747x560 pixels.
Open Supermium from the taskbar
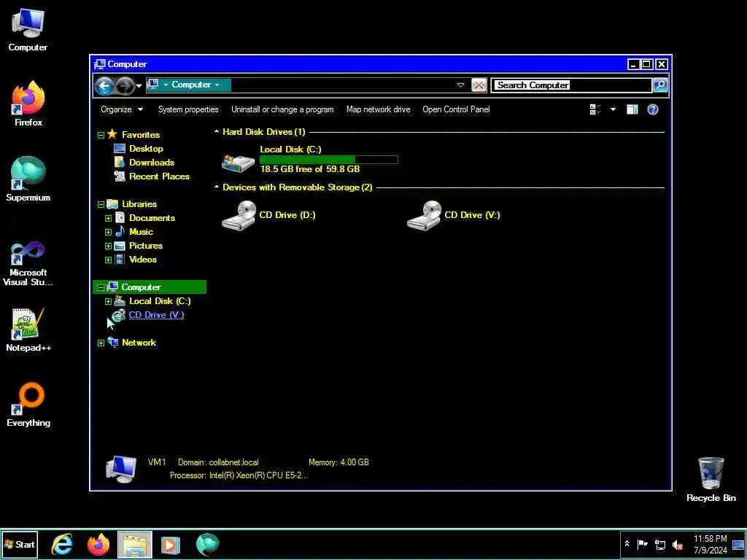[x=208, y=545]
